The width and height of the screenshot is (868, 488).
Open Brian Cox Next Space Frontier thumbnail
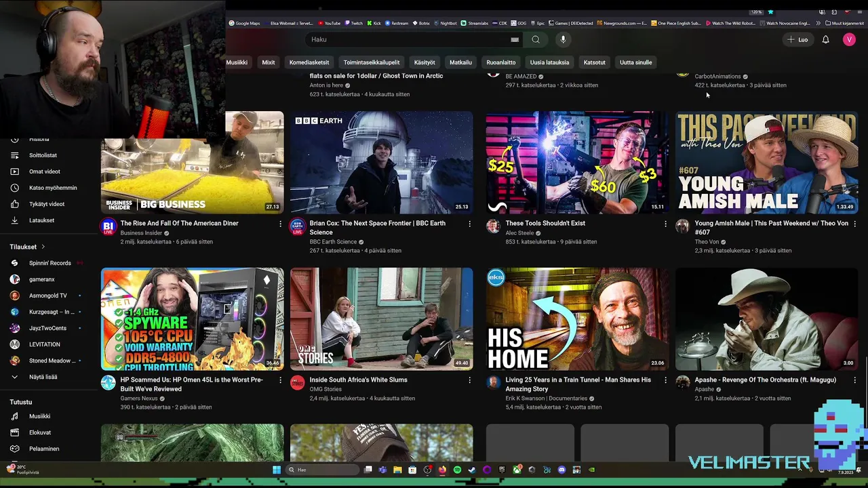382,163
